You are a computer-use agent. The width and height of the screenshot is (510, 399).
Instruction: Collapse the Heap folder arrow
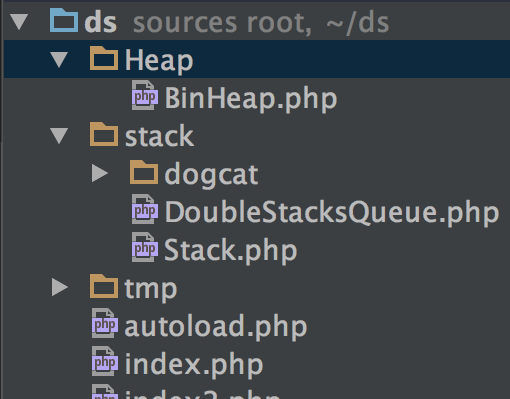[x=59, y=59]
